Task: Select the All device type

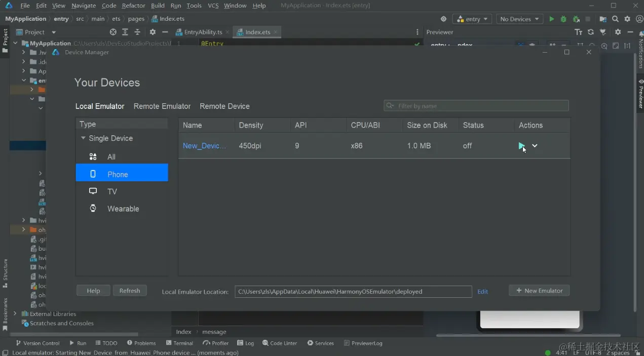Action: [122, 157]
